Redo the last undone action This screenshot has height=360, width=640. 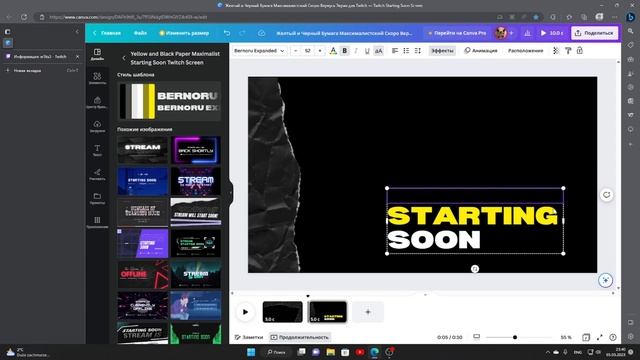coord(242,33)
